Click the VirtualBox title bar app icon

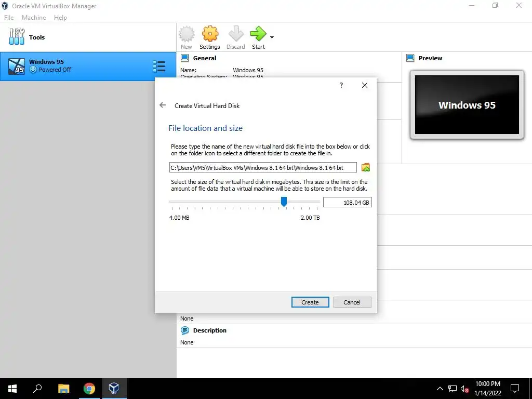pos(5,6)
